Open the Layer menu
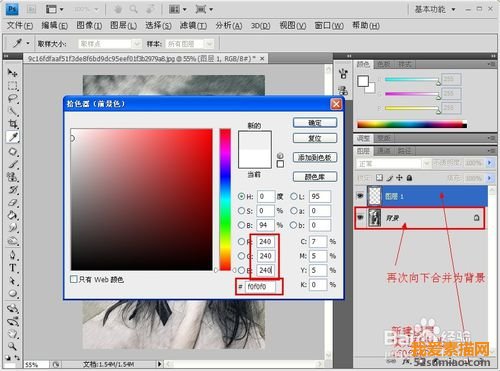Image resolution: width=500 pixels, height=371 pixels. click(x=124, y=26)
